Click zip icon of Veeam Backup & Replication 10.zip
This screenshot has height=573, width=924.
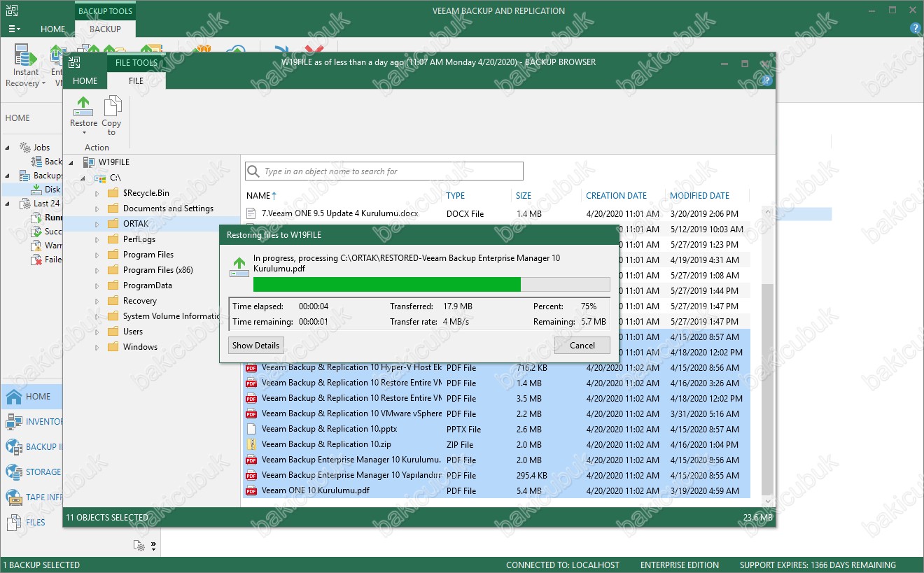point(251,444)
